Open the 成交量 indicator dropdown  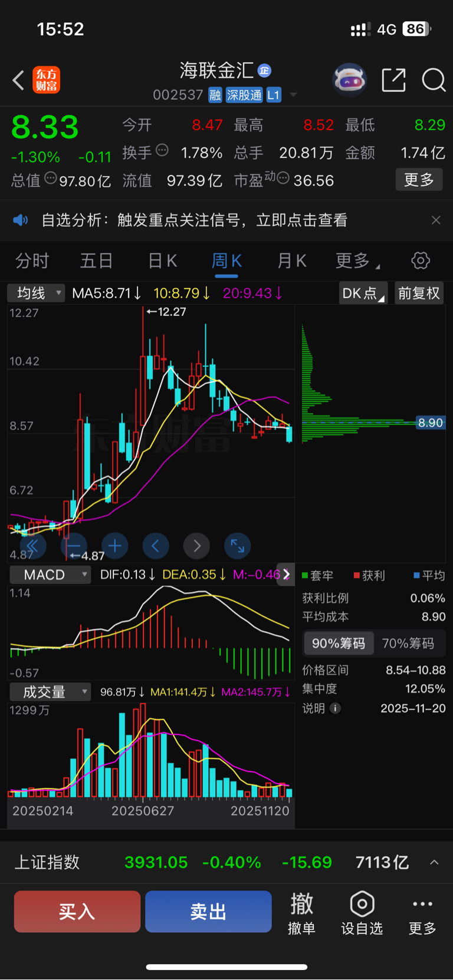pyautogui.click(x=50, y=692)
